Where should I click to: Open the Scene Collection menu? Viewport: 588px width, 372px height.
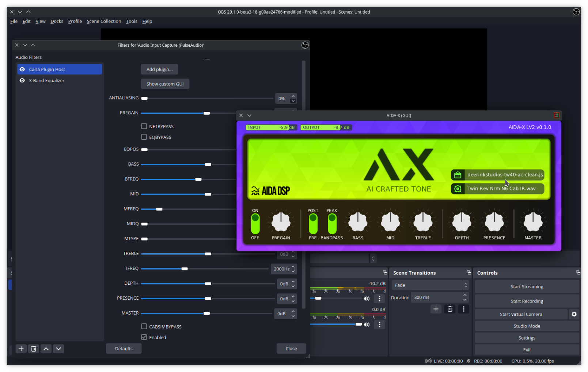[104, 22]
